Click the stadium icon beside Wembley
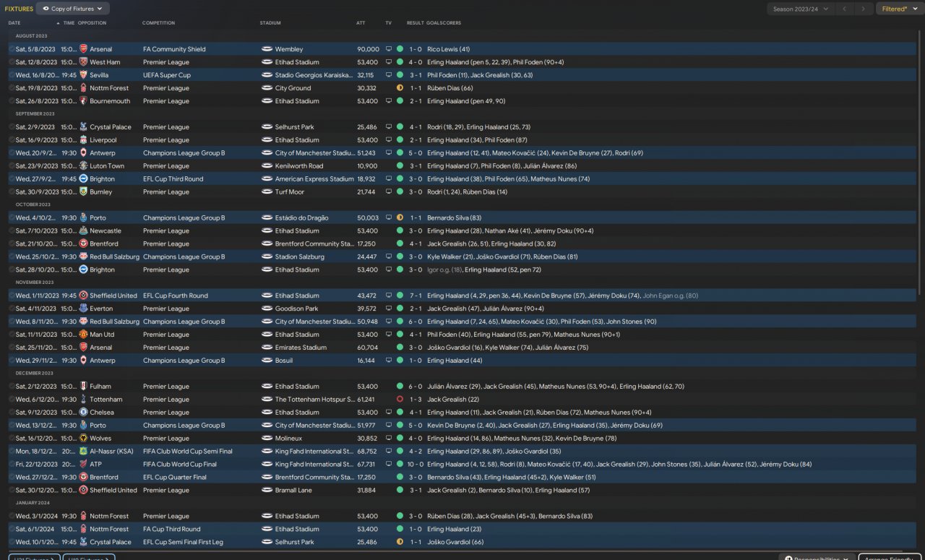 tap(266, 49)
